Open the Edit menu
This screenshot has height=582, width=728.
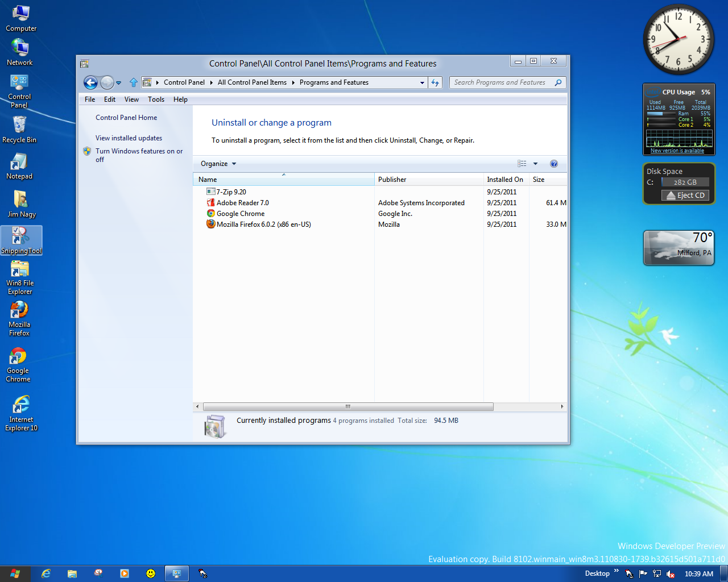point(110,99)
